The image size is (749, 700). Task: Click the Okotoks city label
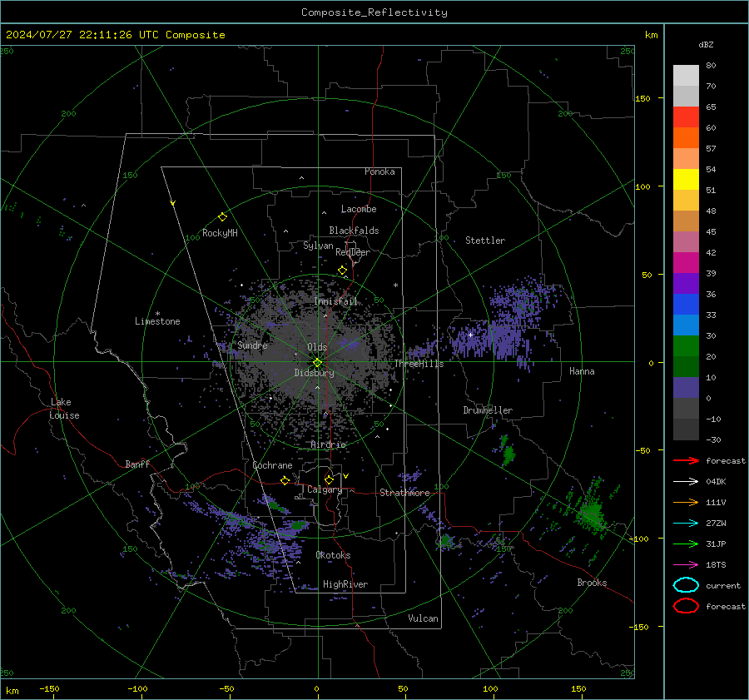click(333, 555)
